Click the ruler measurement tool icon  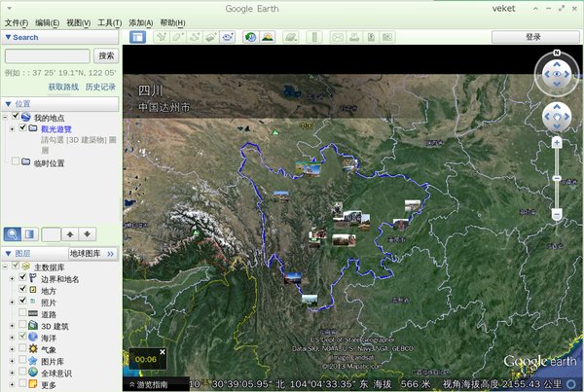click(313, 37)
